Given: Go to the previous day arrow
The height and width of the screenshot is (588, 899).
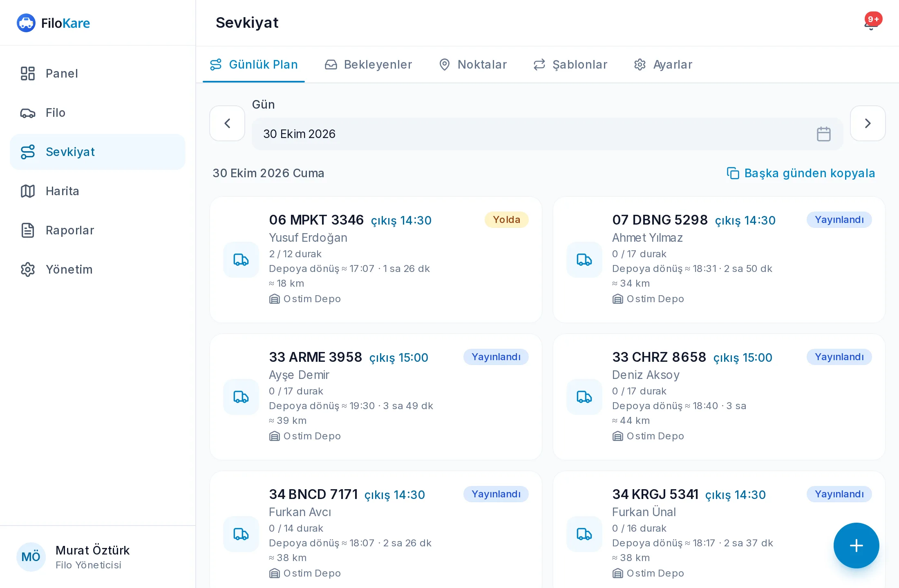Looking at the screenshot, I should coord(227,123).
